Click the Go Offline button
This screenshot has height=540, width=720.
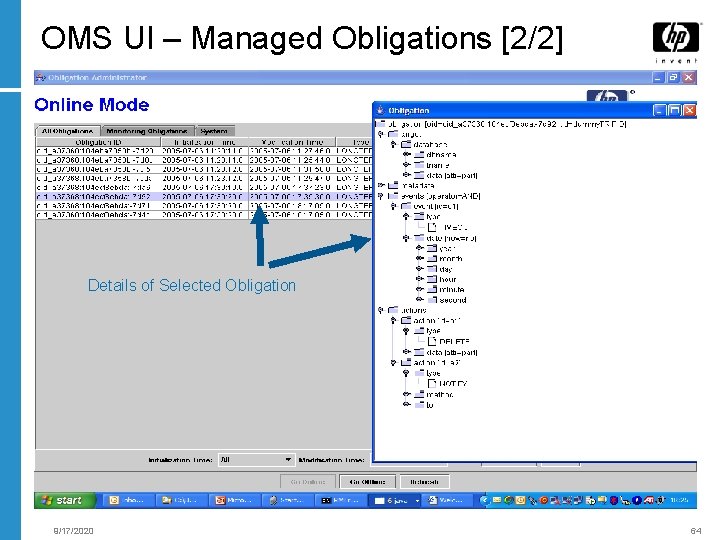[x=367, y=481]
